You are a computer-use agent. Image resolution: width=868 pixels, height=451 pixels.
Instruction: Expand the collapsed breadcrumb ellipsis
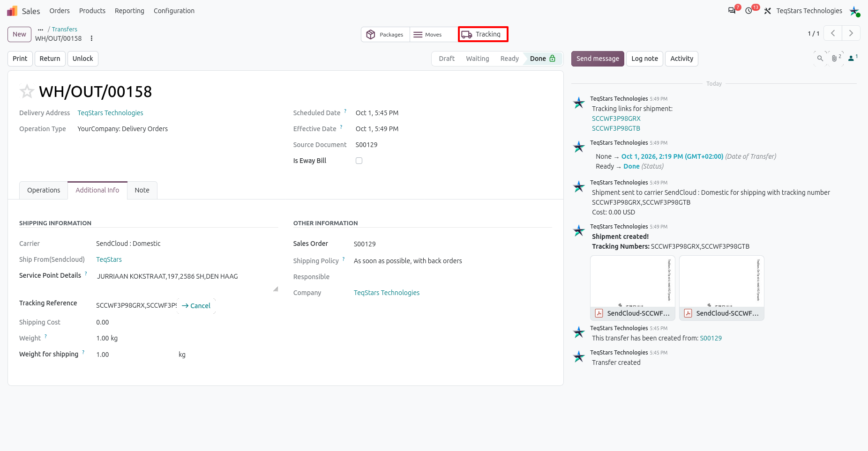(x=41, y=30)
